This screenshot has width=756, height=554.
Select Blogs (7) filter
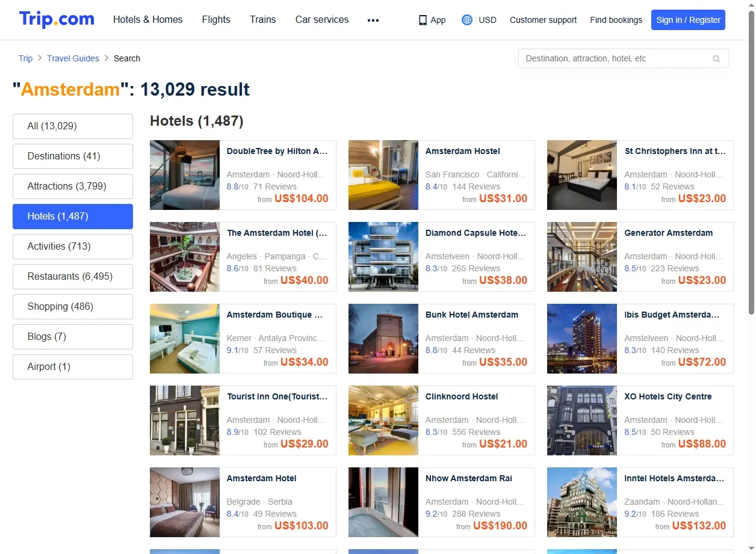(x=73, y=337)
